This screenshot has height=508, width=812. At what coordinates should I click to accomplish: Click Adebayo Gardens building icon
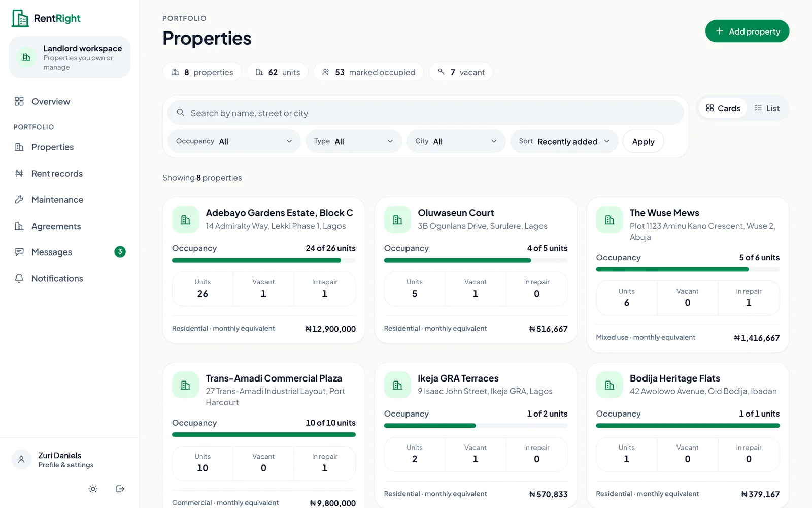(185, 219)
